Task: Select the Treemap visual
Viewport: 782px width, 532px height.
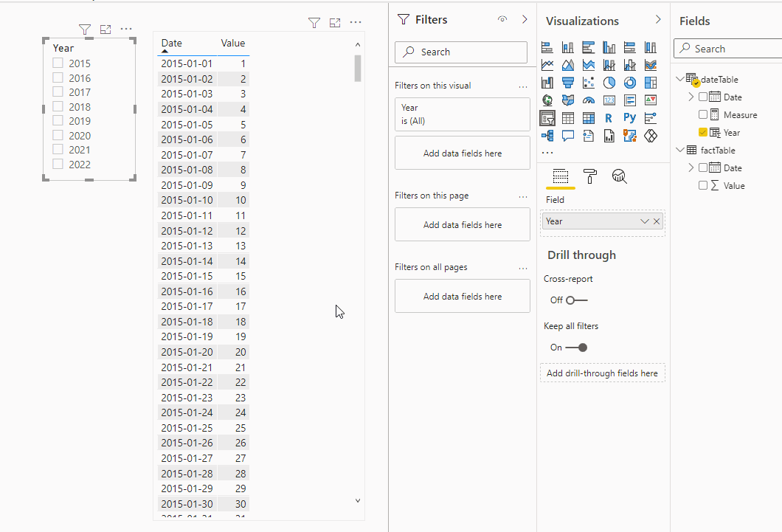Action: point(651,83)
